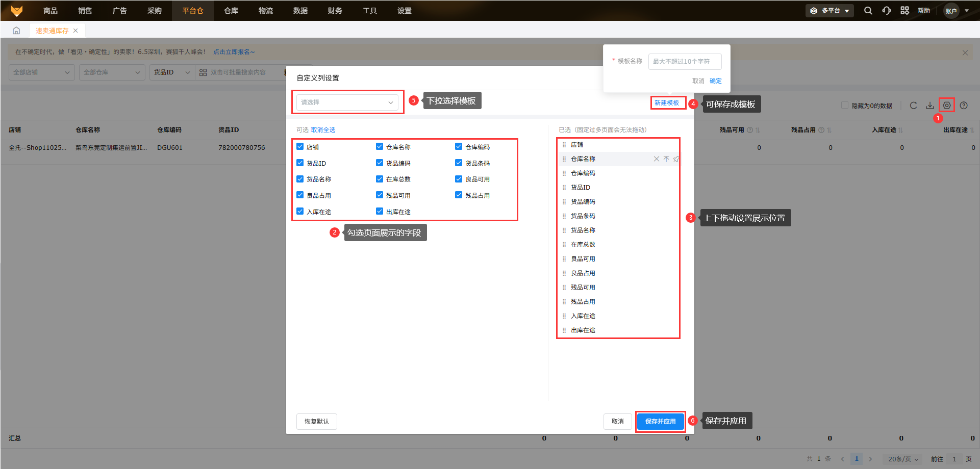Click the batch search grid icon
980x469 pixels.
[203, 72]
